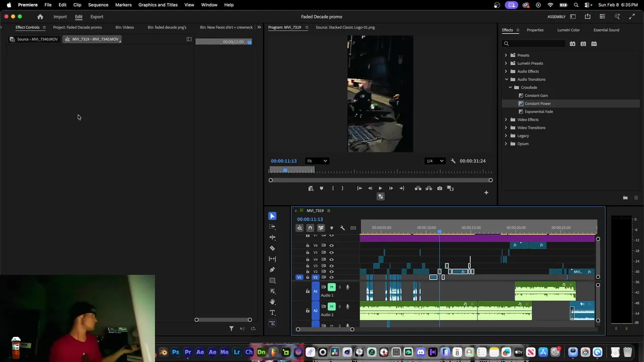The width and height of the screenshot is (644, 362).
Task: Click the Export Frame camera icon
Action: [x=440, y=189]
